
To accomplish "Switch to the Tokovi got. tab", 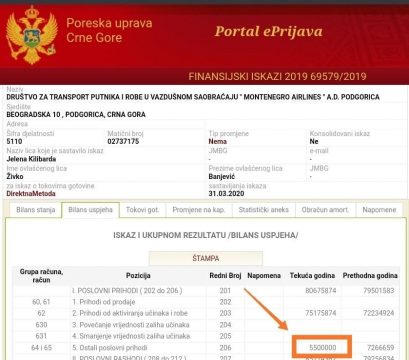I will click(x=142, y=210).
